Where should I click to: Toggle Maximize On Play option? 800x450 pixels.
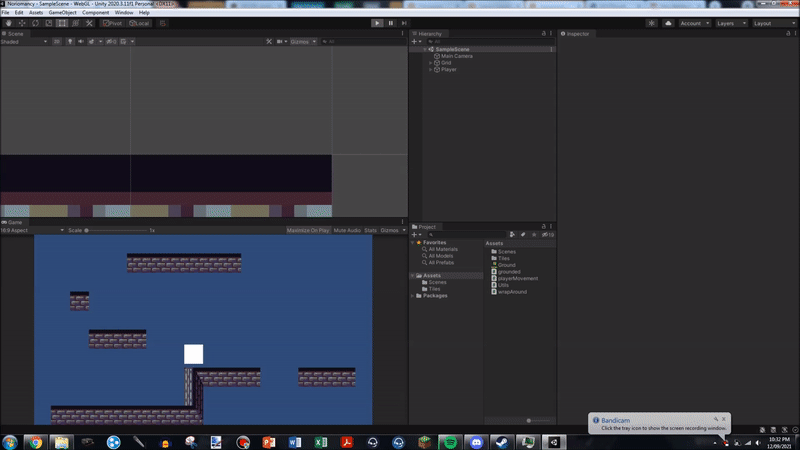pos(308,230)
